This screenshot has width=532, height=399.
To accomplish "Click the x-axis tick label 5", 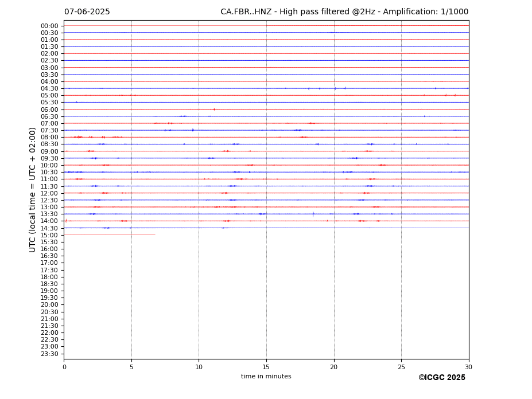I will click(131, 367).
